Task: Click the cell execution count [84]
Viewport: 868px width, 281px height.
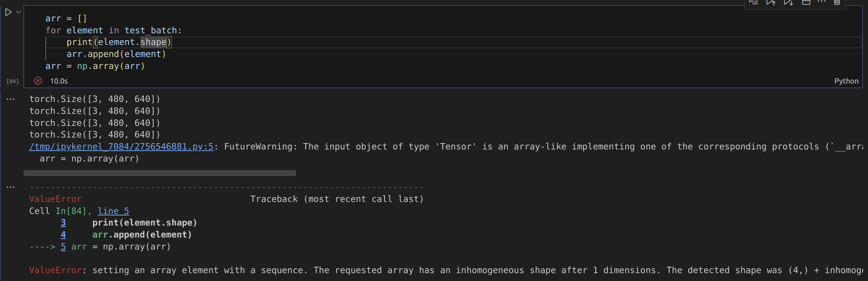Action: pyautogui.click(x=12, y=81)
